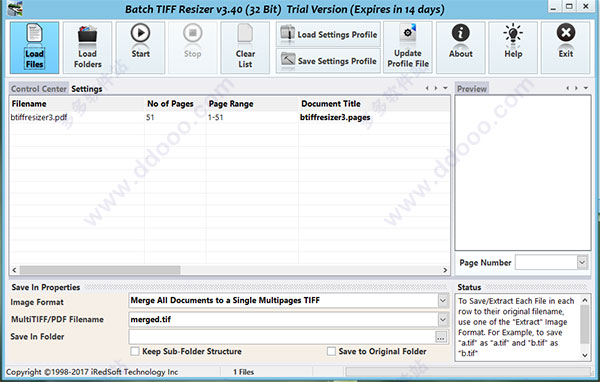The image size is (600, 382).
Task: Sort list by Filename column header
Action: pyautogui.click(x=77, y=104)
